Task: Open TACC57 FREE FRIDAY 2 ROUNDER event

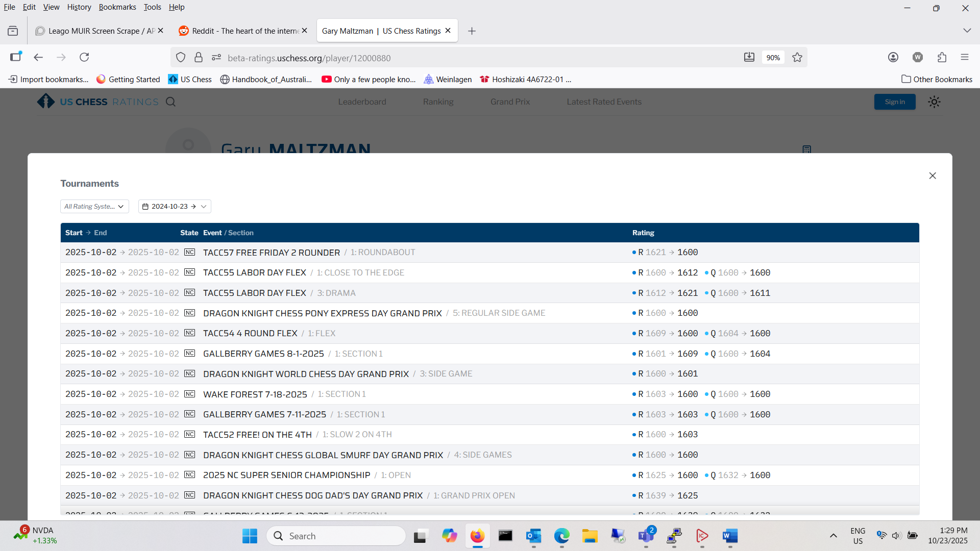Action: click(x=271, y=253)
